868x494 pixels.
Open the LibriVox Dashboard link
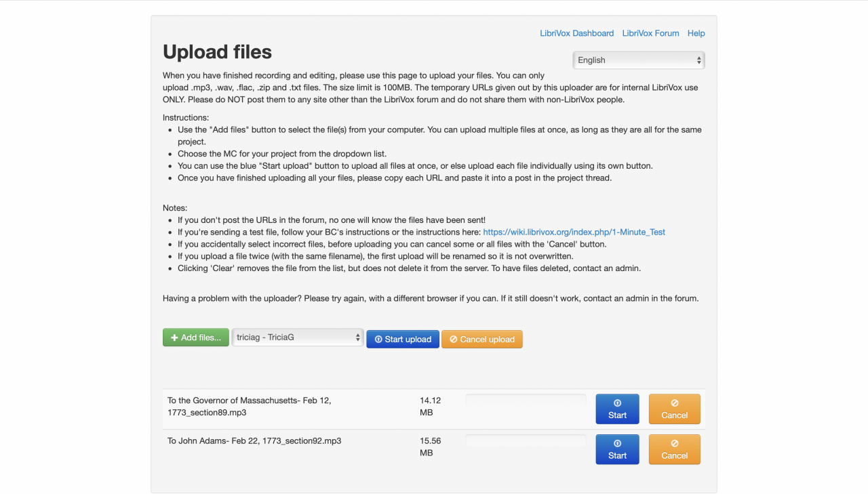point(576,33)
